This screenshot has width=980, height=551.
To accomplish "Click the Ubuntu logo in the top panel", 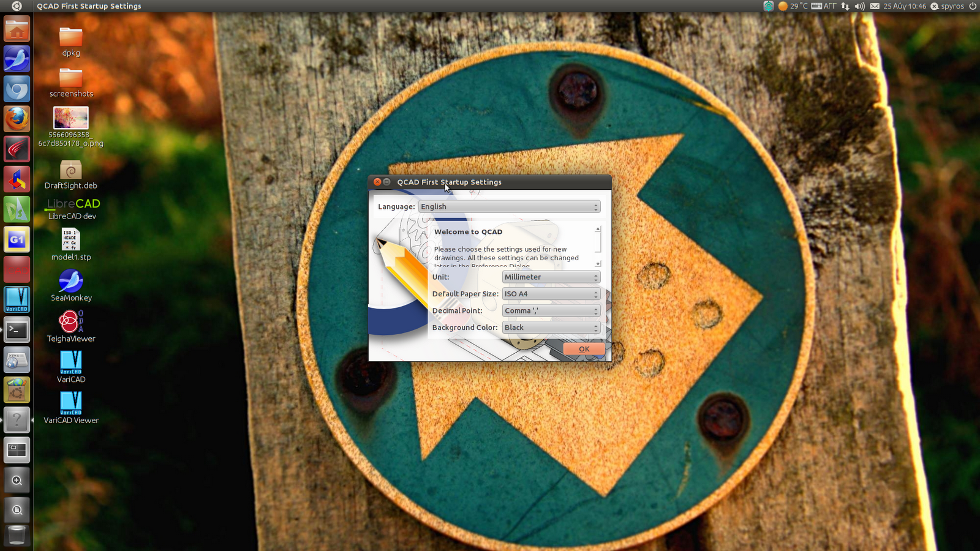I will coord(17,6).
